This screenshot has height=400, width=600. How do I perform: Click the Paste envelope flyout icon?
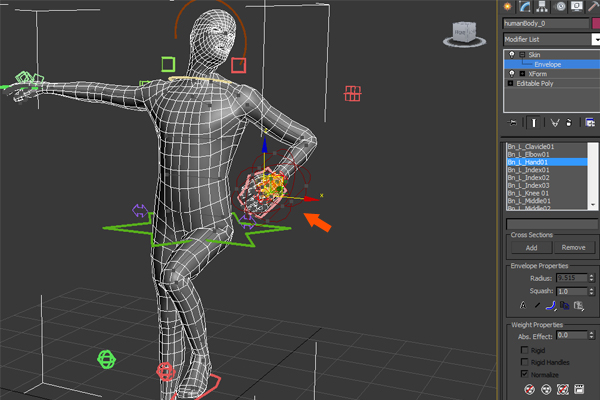click(579, 305)
